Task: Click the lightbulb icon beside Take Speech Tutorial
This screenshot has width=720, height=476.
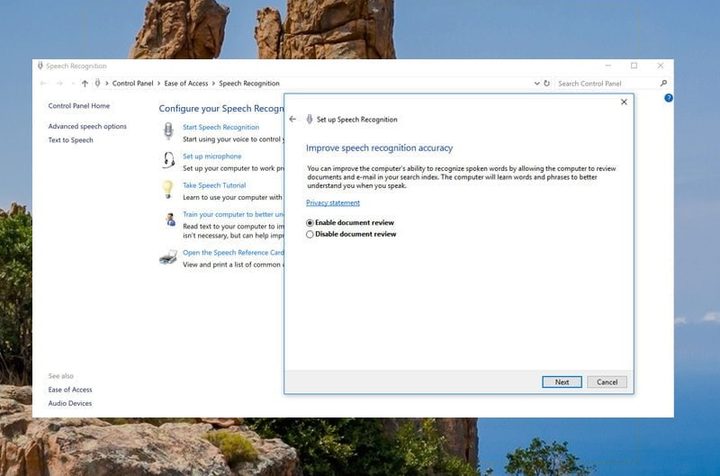Action: 168,189
